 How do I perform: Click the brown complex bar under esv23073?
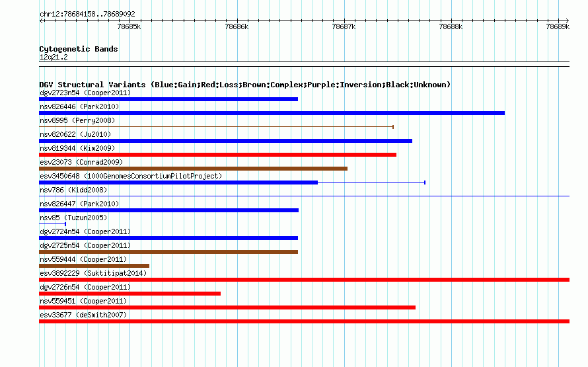point(193,169)
